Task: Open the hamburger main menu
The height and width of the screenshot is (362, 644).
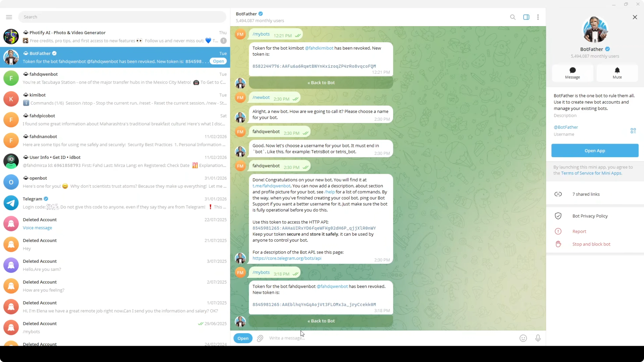Action: point(9,17)
